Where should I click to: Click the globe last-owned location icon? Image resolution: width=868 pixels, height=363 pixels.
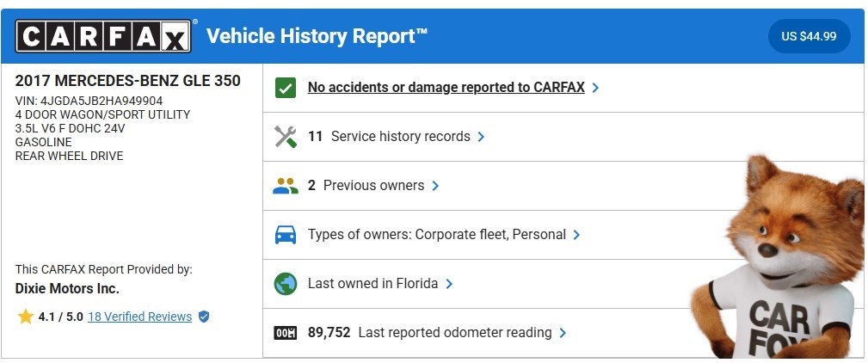click(x=285, y=284)
